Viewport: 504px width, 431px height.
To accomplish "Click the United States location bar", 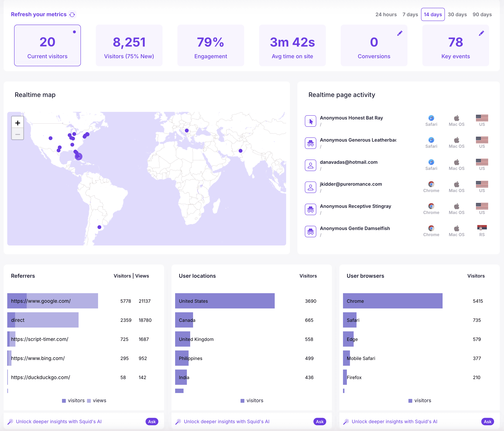I will (225, 301).
